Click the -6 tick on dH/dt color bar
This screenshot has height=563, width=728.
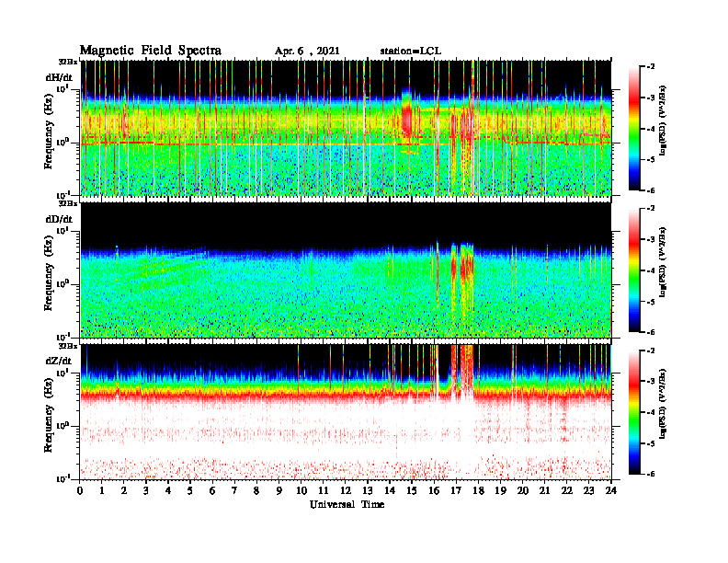click(652, 190)
